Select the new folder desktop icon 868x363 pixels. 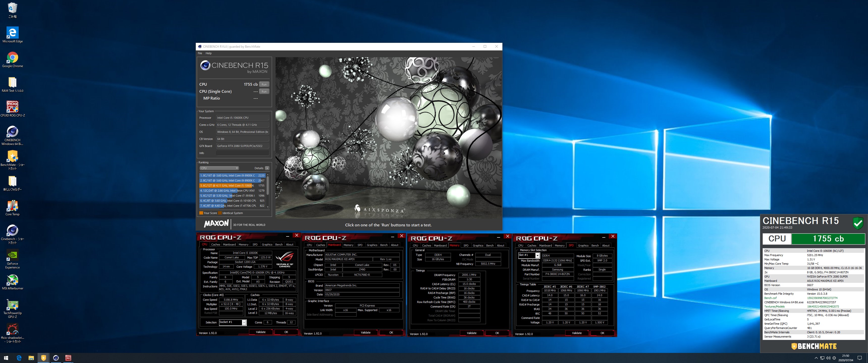click(x=12, y=183)
